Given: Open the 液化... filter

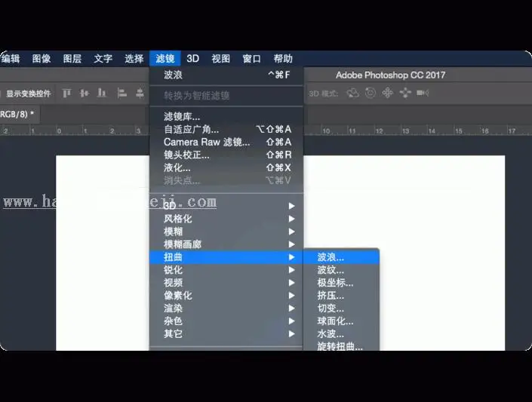Looking at the screenshot, I should (x=226, y=167).
